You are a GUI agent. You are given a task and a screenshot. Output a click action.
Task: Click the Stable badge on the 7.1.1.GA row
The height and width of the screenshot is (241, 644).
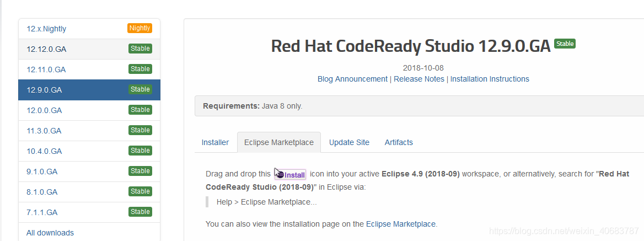(x=140, y=212)
